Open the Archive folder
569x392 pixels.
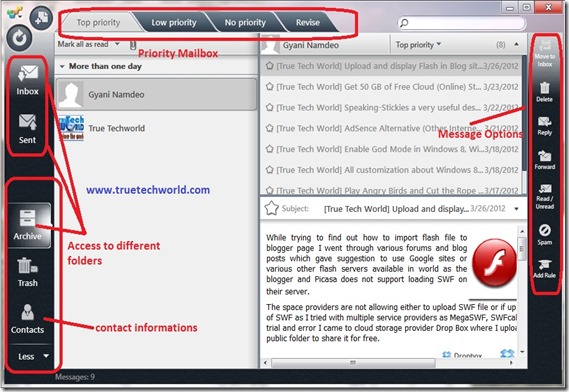[28, 225]
